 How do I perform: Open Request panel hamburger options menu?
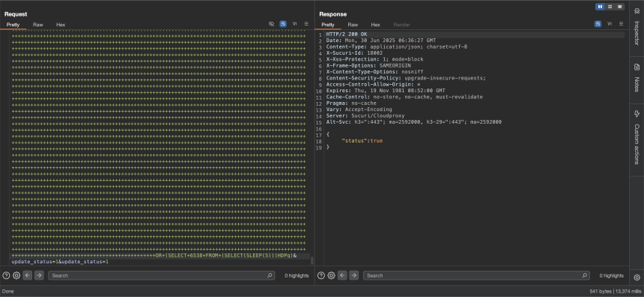click(x=306, y=24)
